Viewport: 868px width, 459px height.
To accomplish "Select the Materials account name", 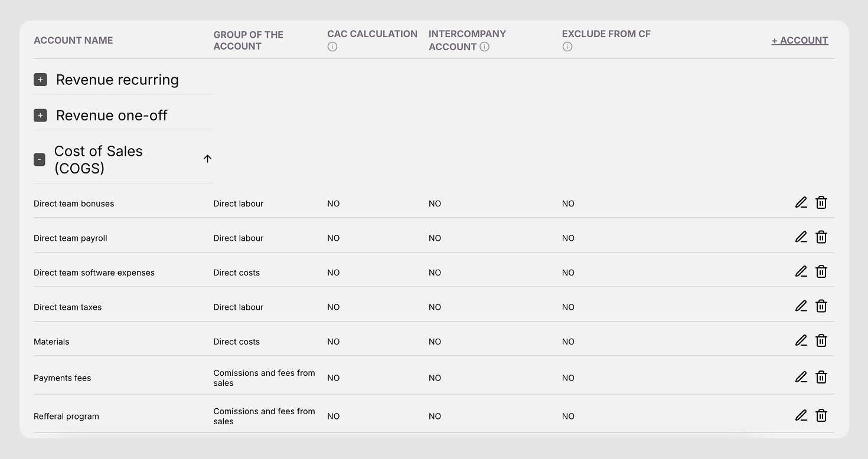I will click(51, 341).
